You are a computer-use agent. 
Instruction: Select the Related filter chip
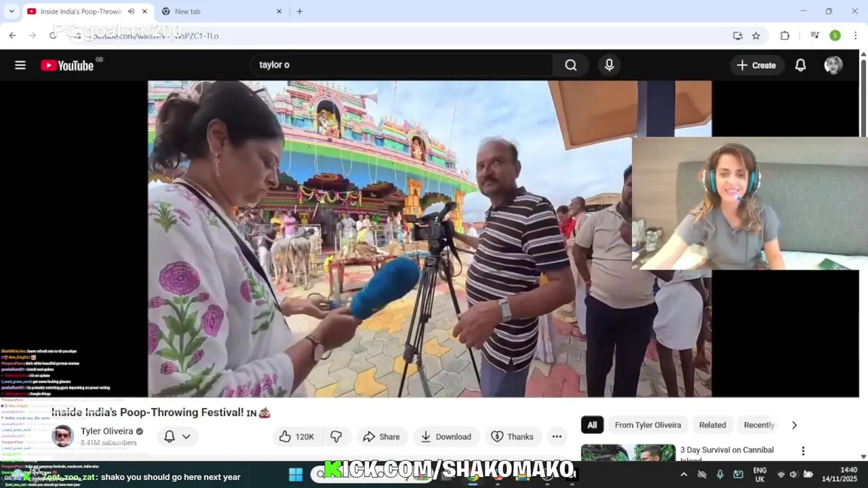[x=712, y=425]
